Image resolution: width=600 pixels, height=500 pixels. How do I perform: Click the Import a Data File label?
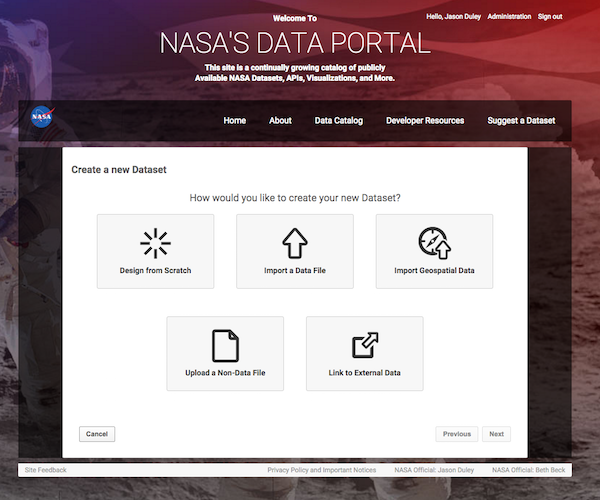click(x=295, y=270)
